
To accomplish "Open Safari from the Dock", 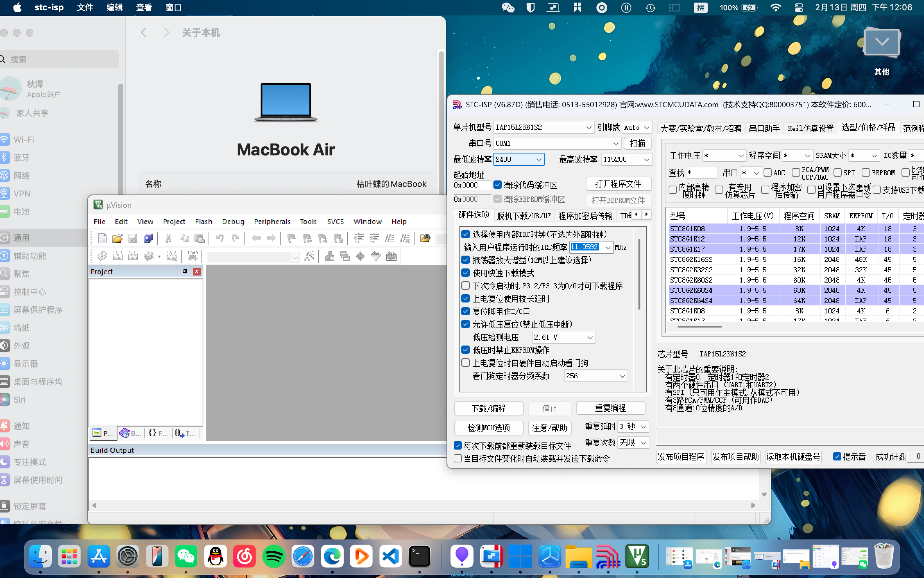I will pyautogui.click(x=303, y=556).
